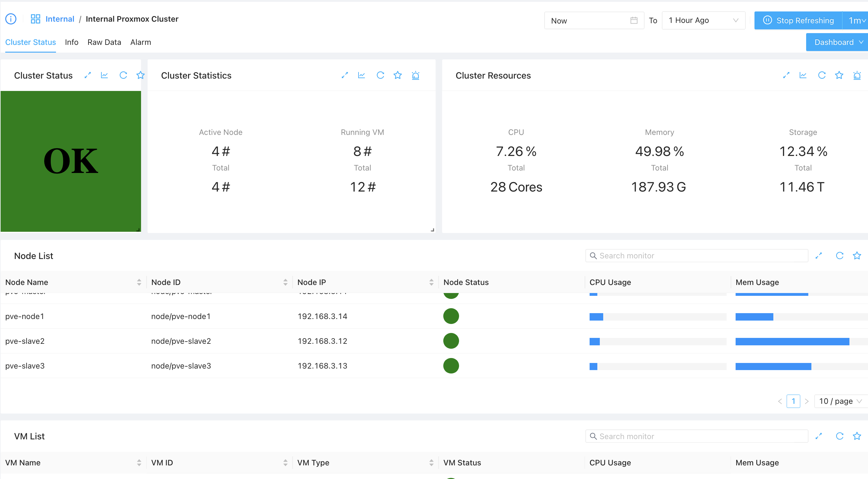This screenshot has height=479, width=868.
Task: Open the 1m refresh interval dropdown
Action: pos(856,20)
